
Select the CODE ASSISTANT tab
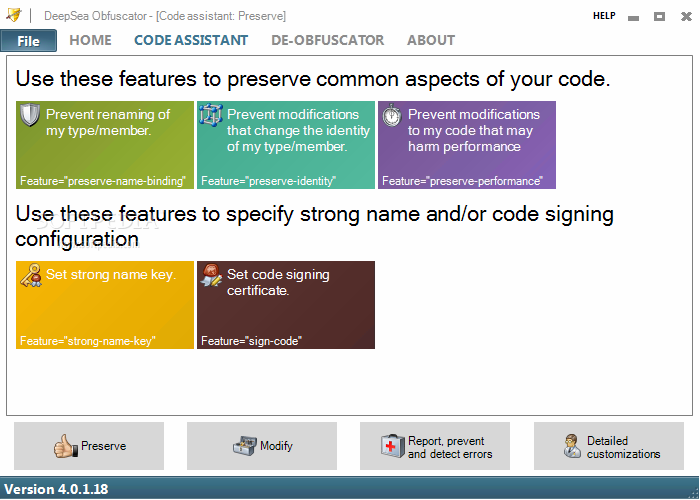point(191,40)
